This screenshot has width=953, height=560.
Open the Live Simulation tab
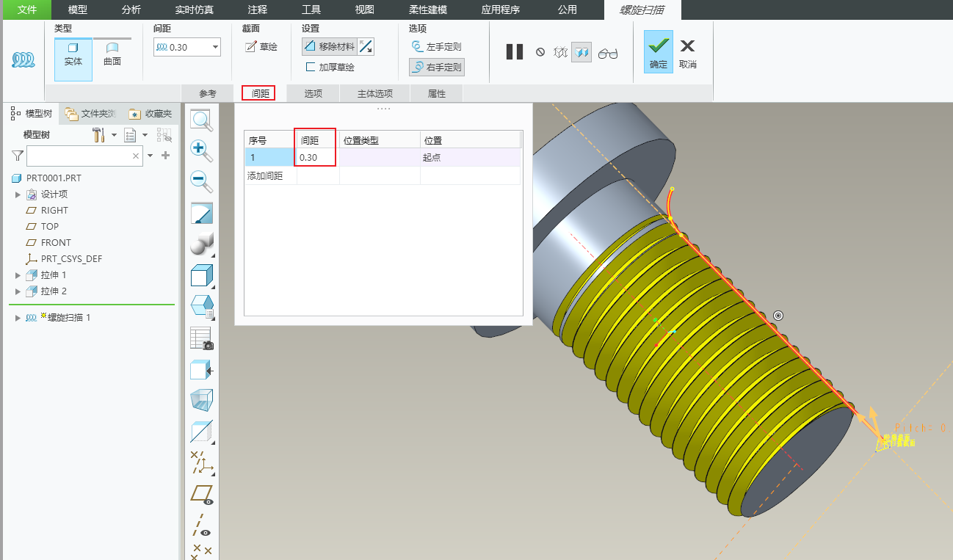click(x=195, y=10)
